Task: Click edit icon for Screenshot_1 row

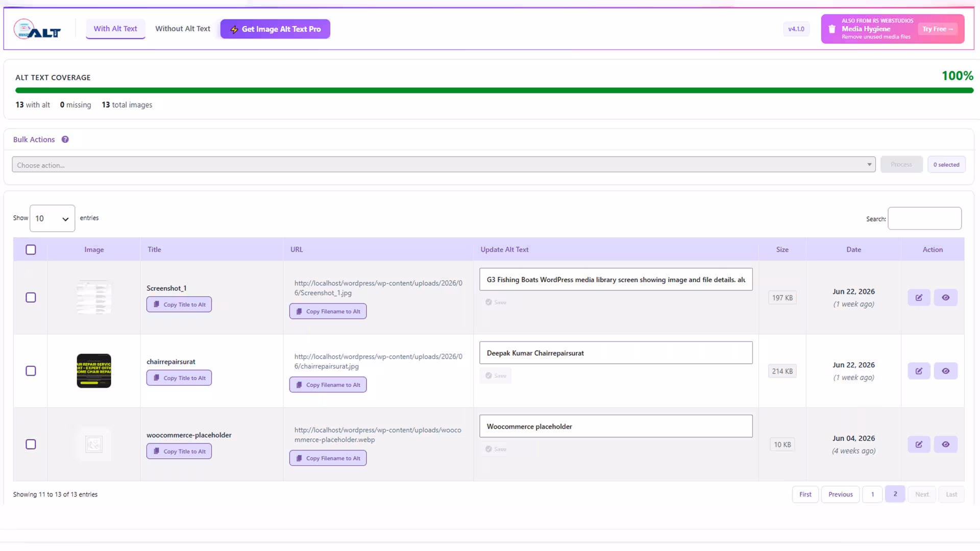Action: point(919,297)
